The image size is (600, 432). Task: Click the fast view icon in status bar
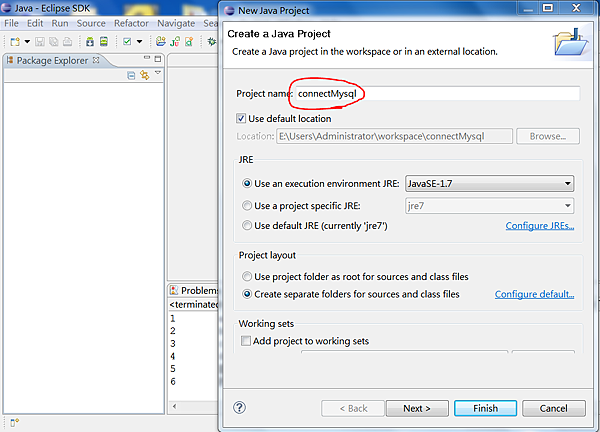point(15,423)
